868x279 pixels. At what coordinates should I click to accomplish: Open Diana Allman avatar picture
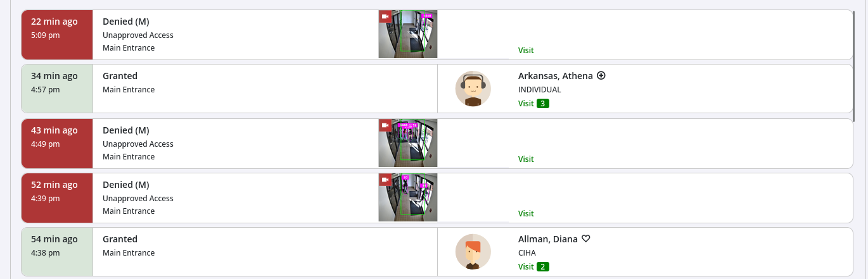pyautogui.click(x=473, y=252)
